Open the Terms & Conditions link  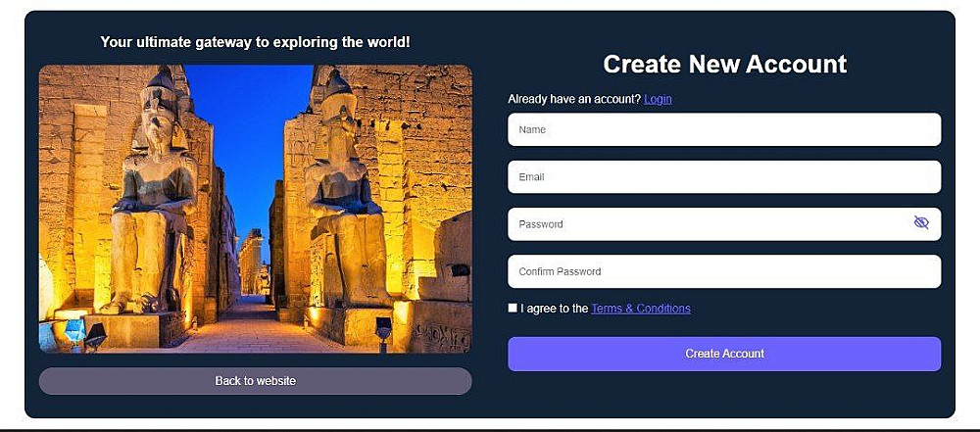point(641,309)
